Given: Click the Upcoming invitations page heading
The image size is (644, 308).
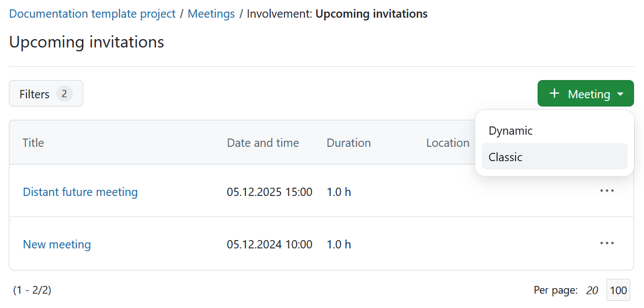Looking at the screenshot, I should 87,43.
